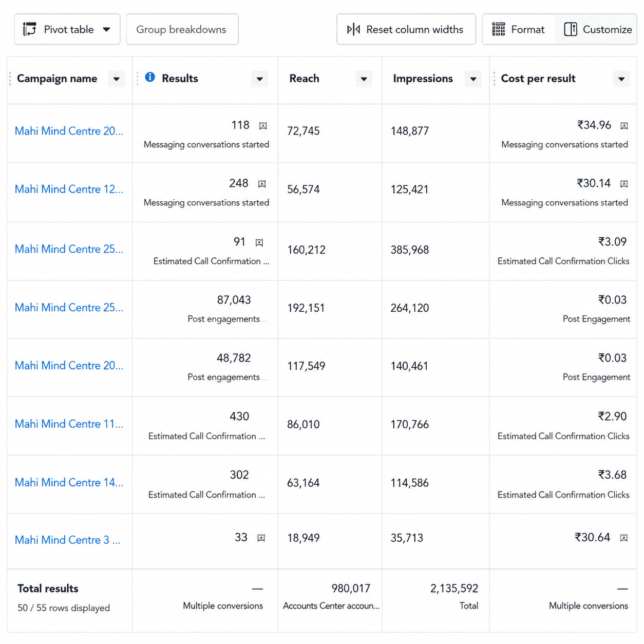Click attribution icon next to 248 results
The image size is (644, 644).
(x=262, y=184)
